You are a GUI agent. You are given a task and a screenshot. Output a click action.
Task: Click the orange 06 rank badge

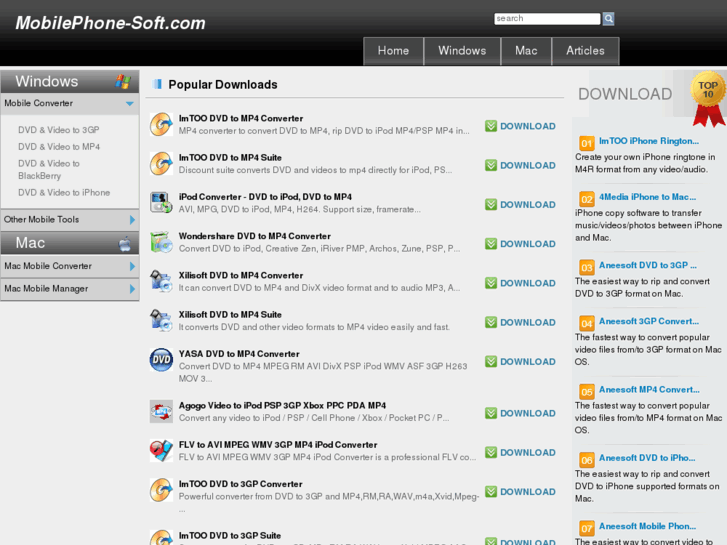pyautogui.click(x=587, y=460)
